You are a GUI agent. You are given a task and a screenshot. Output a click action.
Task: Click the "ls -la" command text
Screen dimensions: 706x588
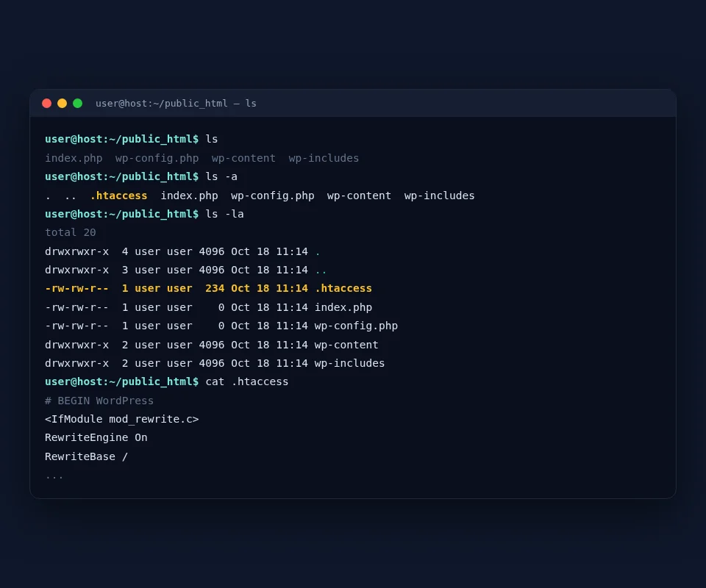tap(225, 214)
